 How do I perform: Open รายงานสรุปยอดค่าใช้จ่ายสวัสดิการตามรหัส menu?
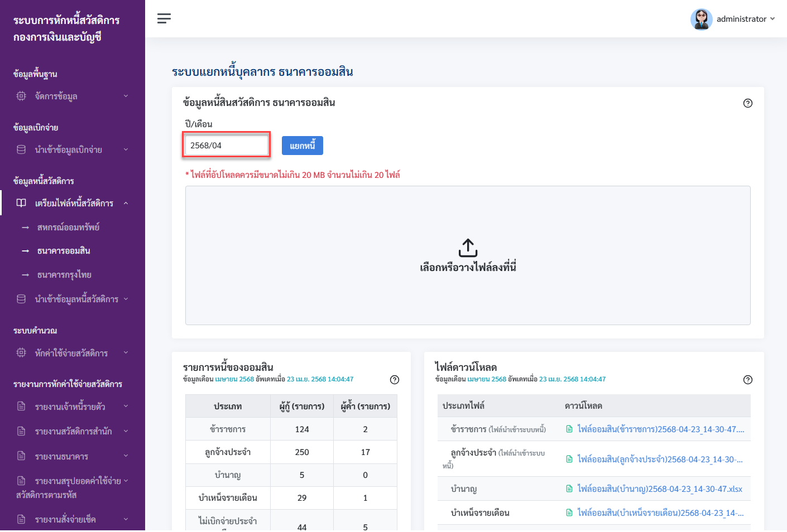click(73, 487)
